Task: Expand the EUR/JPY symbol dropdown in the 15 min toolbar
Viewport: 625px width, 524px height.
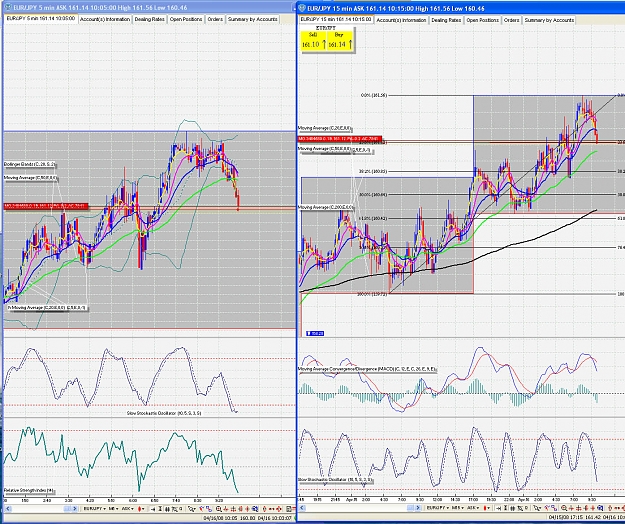Action: [x=438, y=508]
